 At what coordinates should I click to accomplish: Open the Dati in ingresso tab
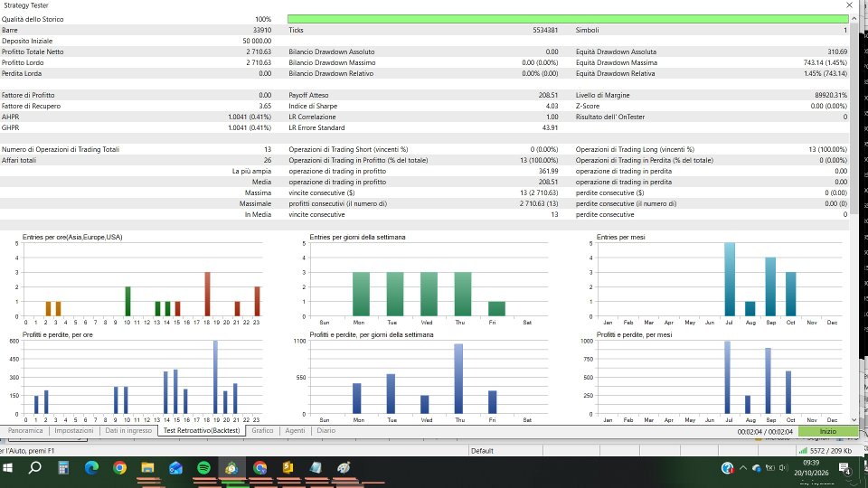[128, 430]
